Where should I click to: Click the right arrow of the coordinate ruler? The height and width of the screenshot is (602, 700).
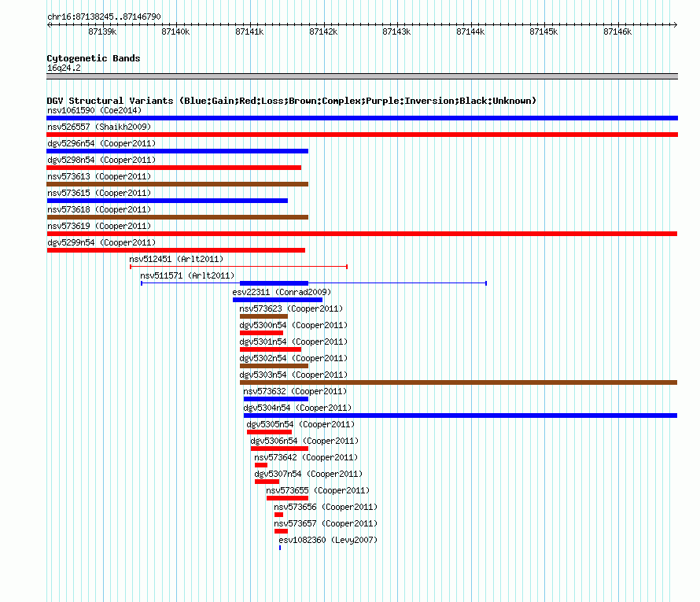coord(676,25)
